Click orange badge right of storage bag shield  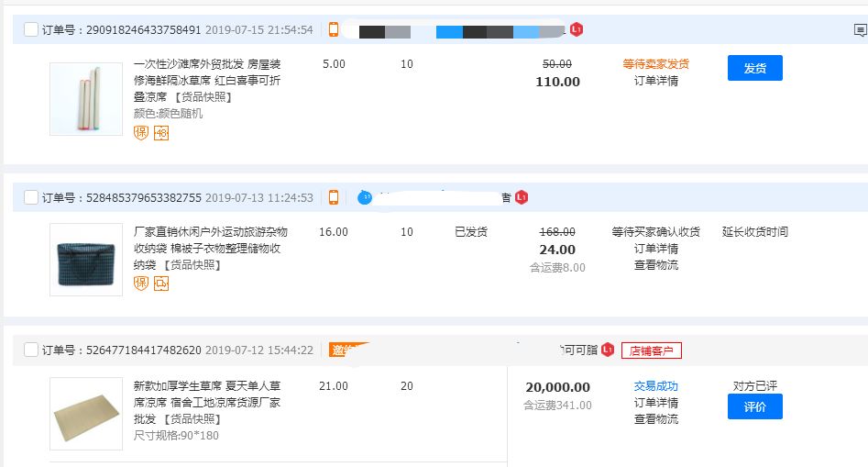point(161,284)
